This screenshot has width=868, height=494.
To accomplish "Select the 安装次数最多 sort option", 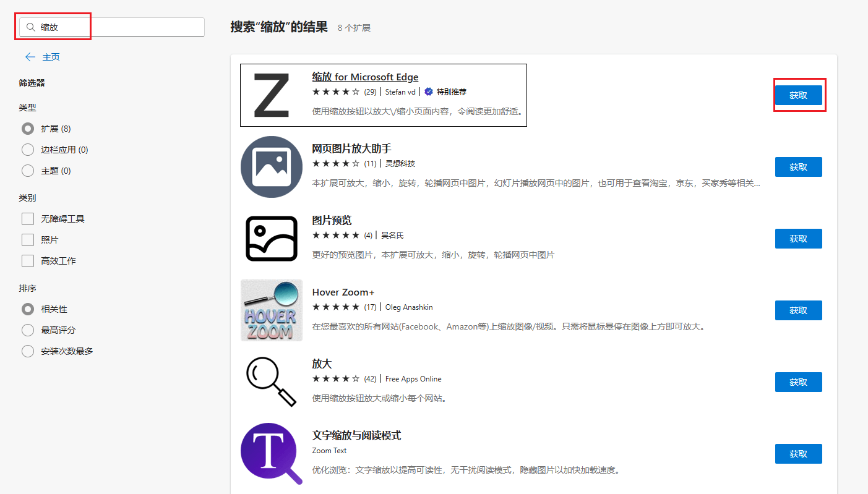I will point(27,351).
